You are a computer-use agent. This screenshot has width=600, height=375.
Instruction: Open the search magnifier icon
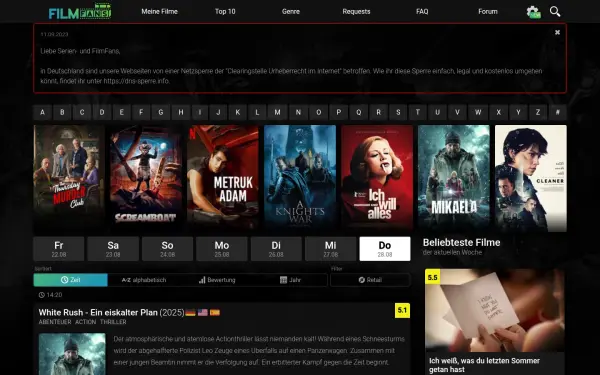pyautogui.click(x=555, y=11)
